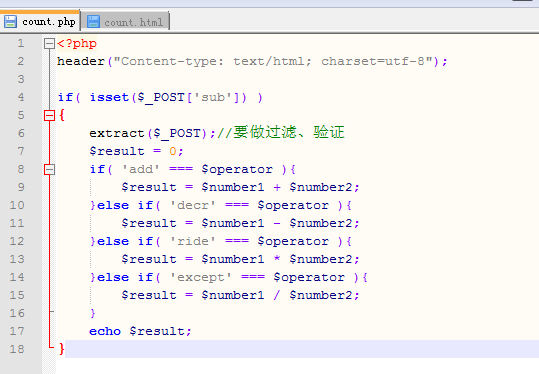
Task: Click the isset keyword on line 4
Action: (x=109, y=97)
